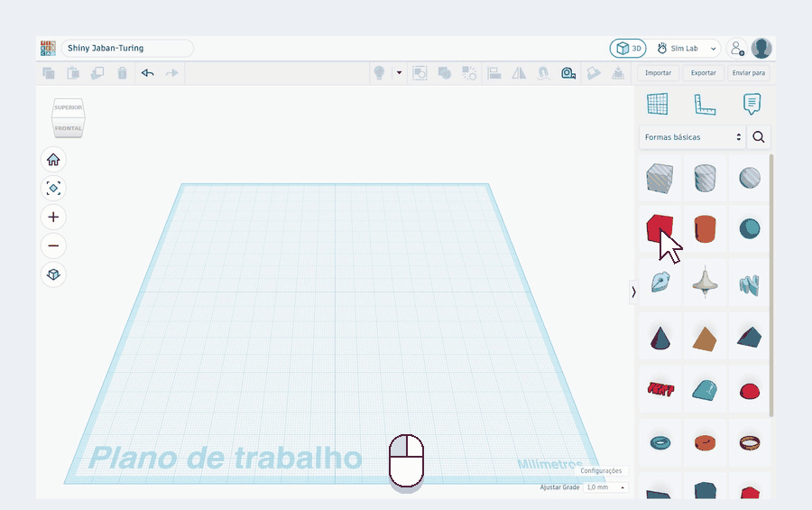Click the shapes panel vertical scrollbar
The image size is (812, 510).
tap(772, 285)
